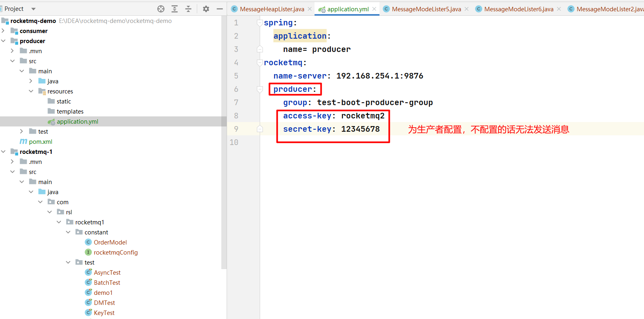The height and width of the screenshot is (319, 644).
Task: Expand the producer java folder
Action: point(31,81)
